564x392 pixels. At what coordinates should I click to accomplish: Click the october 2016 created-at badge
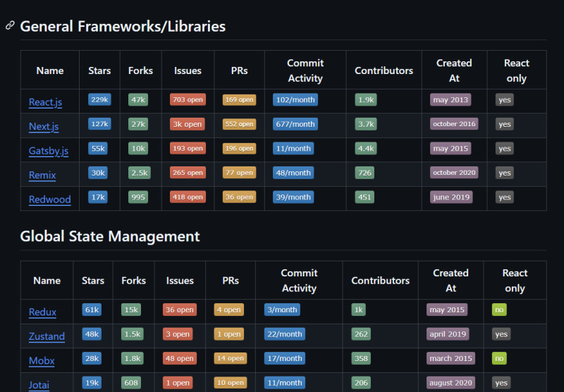(454, 124)
